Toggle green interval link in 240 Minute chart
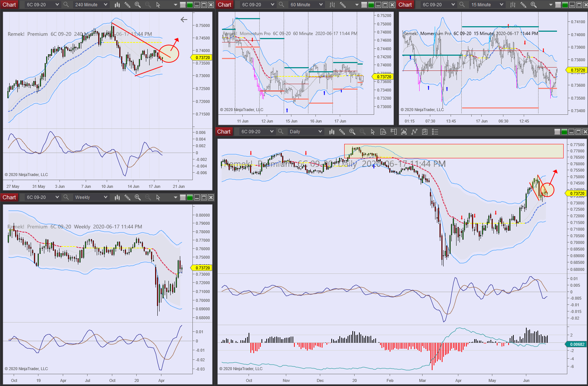This screenshot has height=386, width=588. point(190,5)
